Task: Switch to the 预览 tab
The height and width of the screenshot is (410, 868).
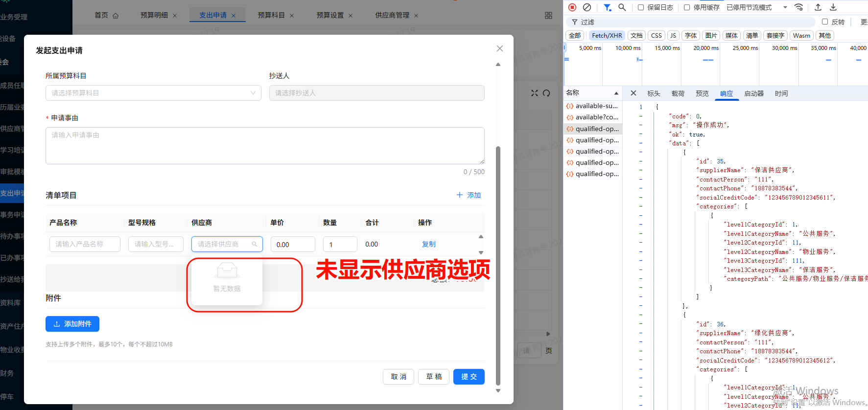Action: 702,93
